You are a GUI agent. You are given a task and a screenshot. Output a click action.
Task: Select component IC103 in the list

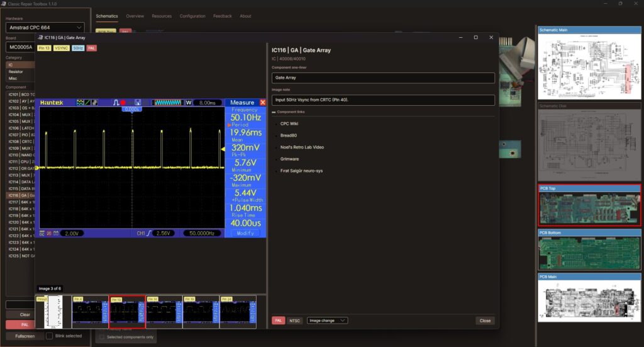[x=21, y=108]
